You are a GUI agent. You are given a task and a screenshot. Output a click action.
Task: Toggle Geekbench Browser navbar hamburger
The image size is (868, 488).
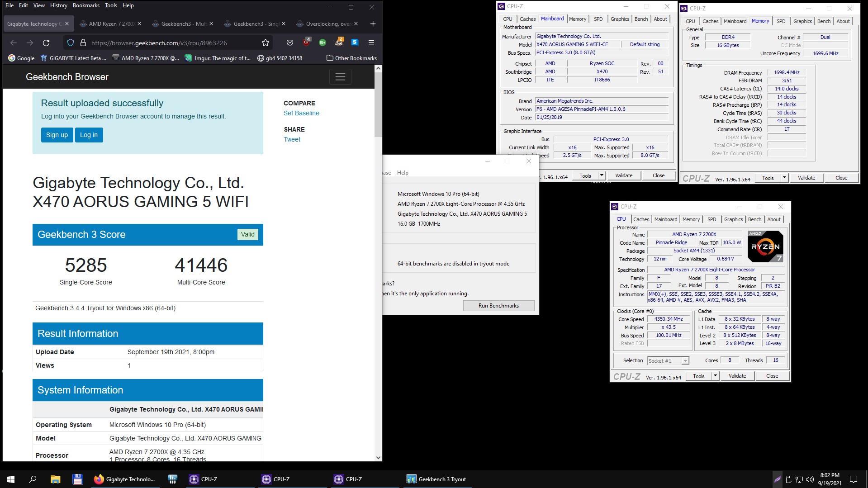click(340, 77)
